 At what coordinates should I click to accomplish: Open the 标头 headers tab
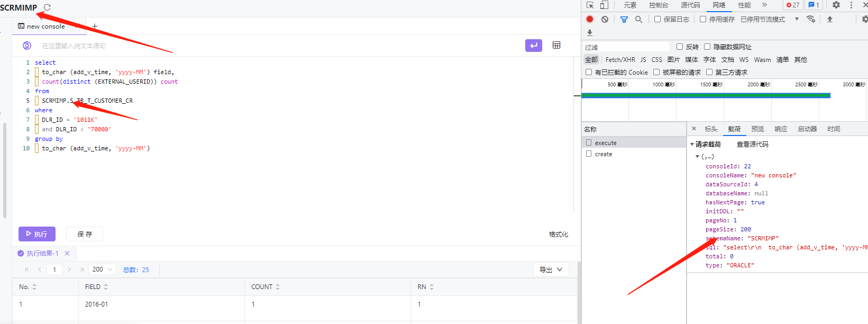tap(711, 129)
